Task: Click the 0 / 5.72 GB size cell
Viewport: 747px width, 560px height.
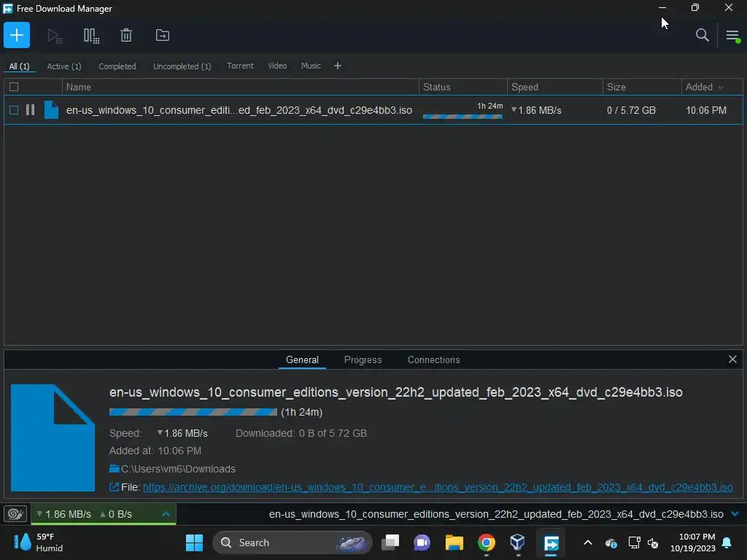Action: (x=631, y=111)
